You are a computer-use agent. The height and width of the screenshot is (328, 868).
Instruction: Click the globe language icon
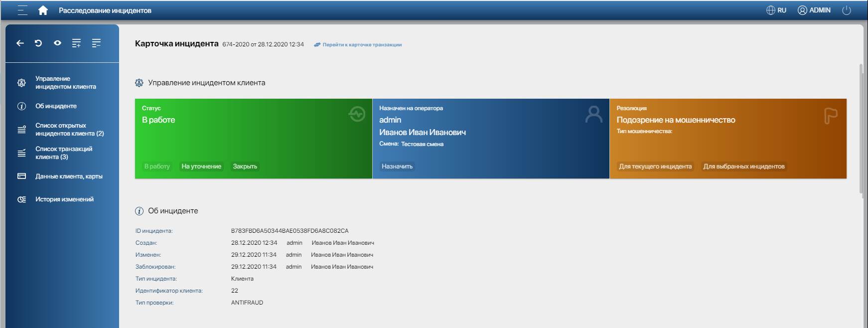click(770, 10)
